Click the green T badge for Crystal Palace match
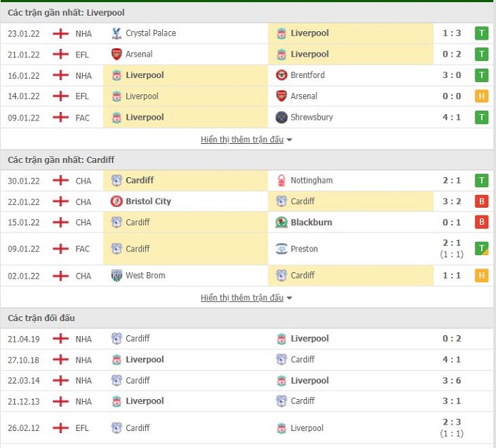Viewport: 496px width, 448px height. (x=481, y=33)
